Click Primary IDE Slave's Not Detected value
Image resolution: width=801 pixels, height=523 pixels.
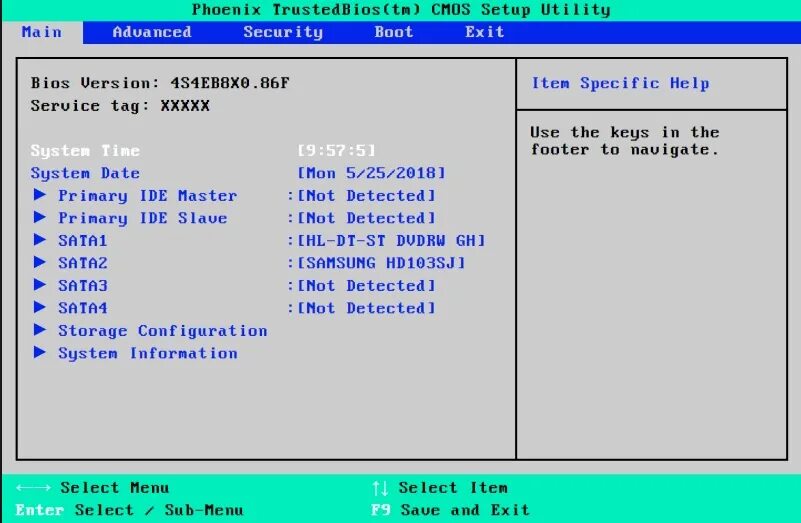(366, 218)
